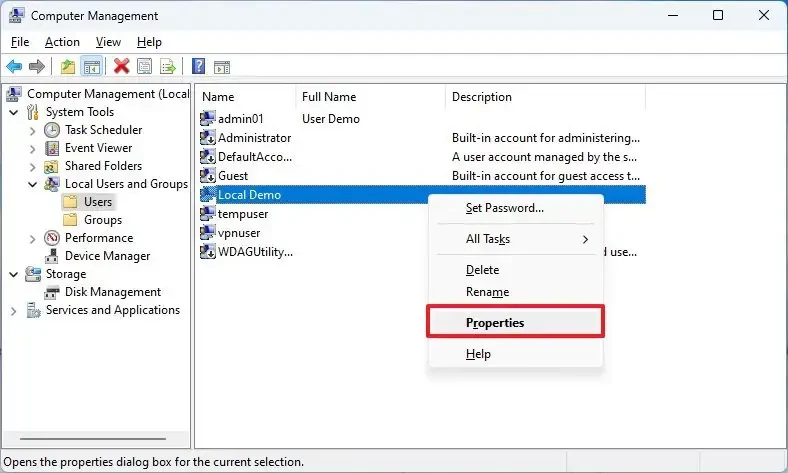Select the DefaultAcco... user entry
Image resolution: width=788 pixels, height=473 pixels.
coord(254,157)
